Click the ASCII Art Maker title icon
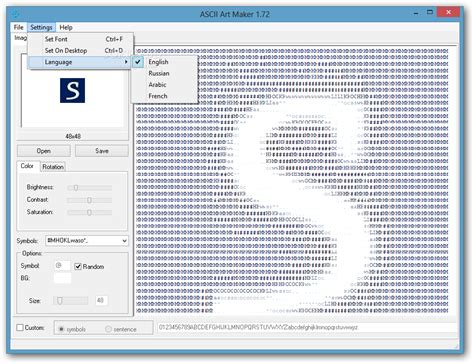This screenshot has width=474, height=364. click(15, 14)
